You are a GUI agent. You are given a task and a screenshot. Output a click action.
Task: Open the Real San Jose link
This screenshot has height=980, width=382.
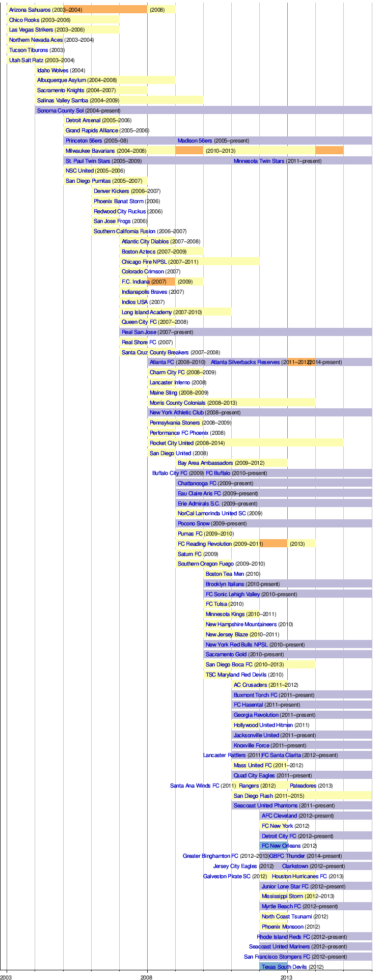139,332
